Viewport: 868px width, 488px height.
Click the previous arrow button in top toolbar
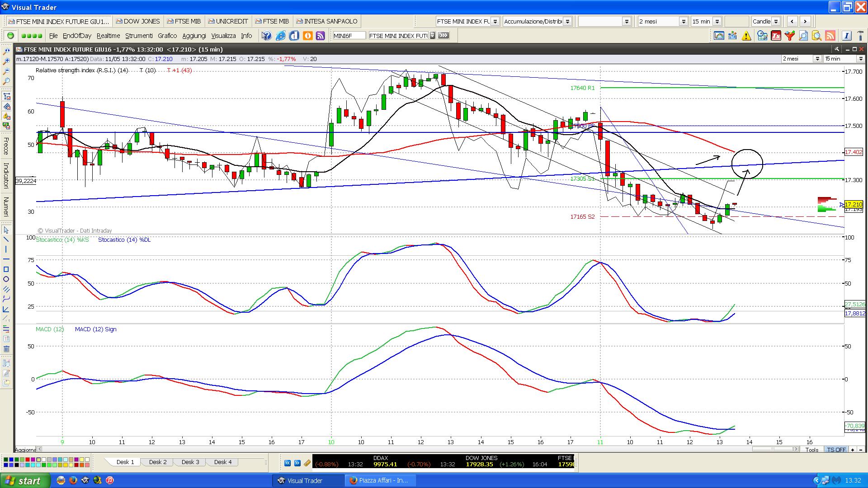click(x=792, y=21)
